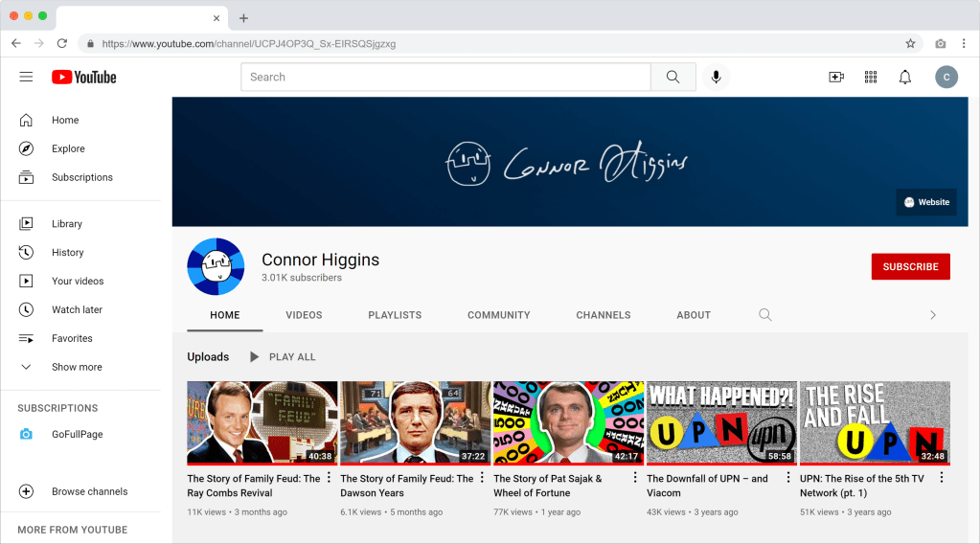Open the create video camera icon
The height and width of the screenshot is (544, 980).
[836, 77]
